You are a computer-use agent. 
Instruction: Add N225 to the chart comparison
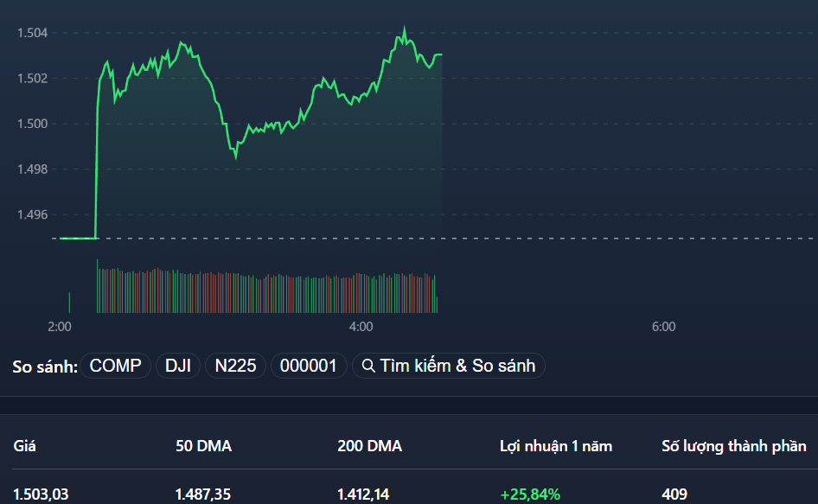(x=234, y=366)
